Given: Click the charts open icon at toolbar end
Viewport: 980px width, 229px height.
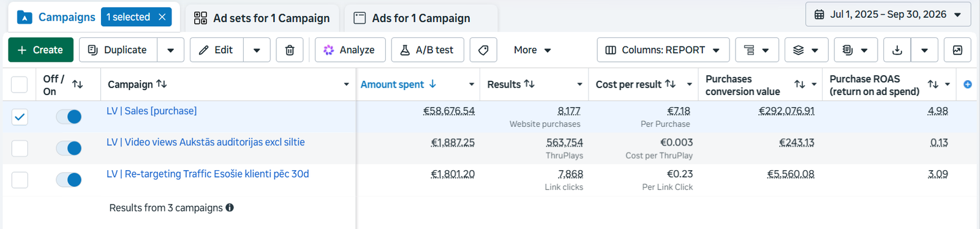Looking at the screenshot, I should (957, 50).
